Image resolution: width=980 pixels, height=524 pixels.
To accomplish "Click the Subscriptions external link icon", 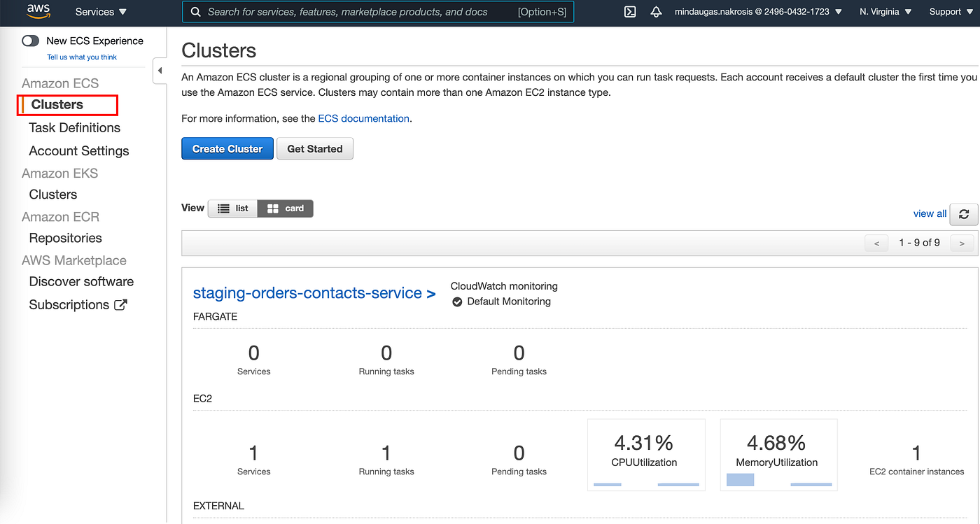I will (x=120, y=304).
